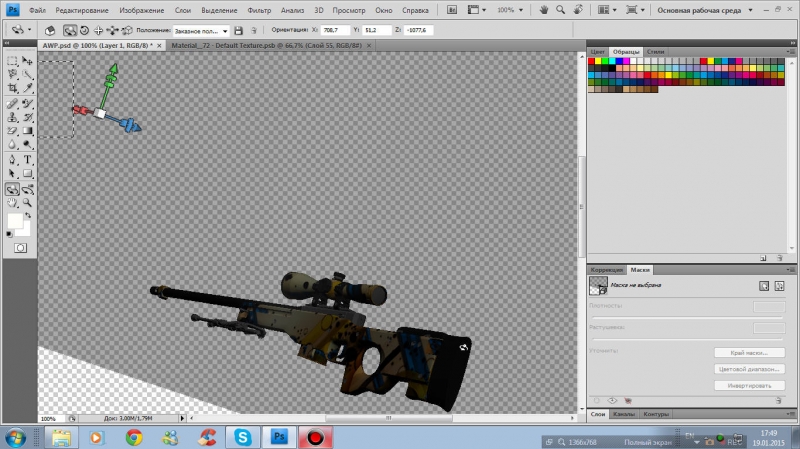Select the Gradient tool
Viewport: 800px width, 449px height.
pos(28,131)
